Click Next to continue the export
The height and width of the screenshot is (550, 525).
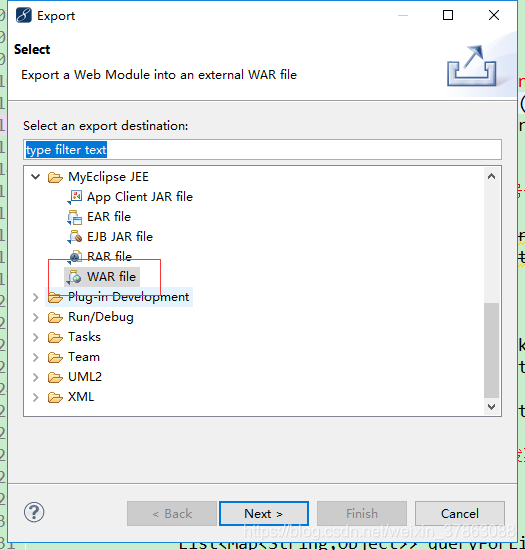coord(264,514)
